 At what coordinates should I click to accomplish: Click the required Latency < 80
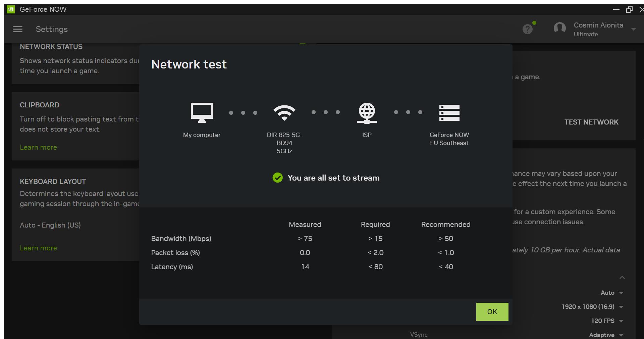pos(375,267)
